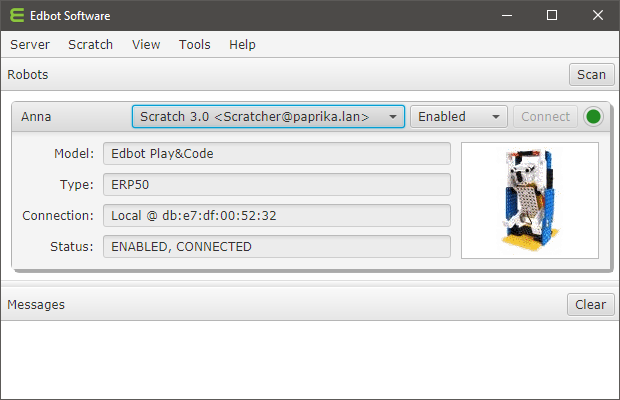Open the Scratch menu
Image resolution: width=620 pixels, height=400 pixels.
point(91,45)
